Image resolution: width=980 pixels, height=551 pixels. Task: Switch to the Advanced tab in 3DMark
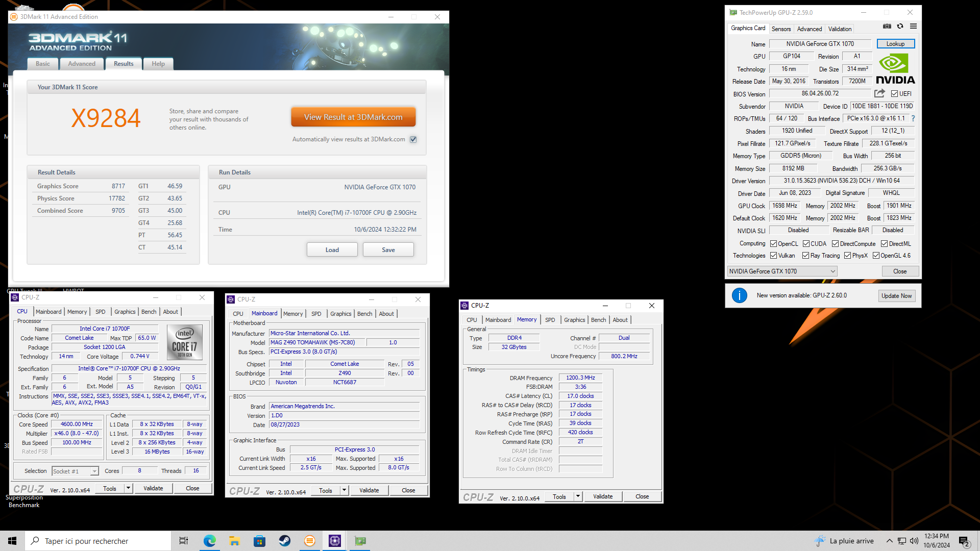pos(82,64)
